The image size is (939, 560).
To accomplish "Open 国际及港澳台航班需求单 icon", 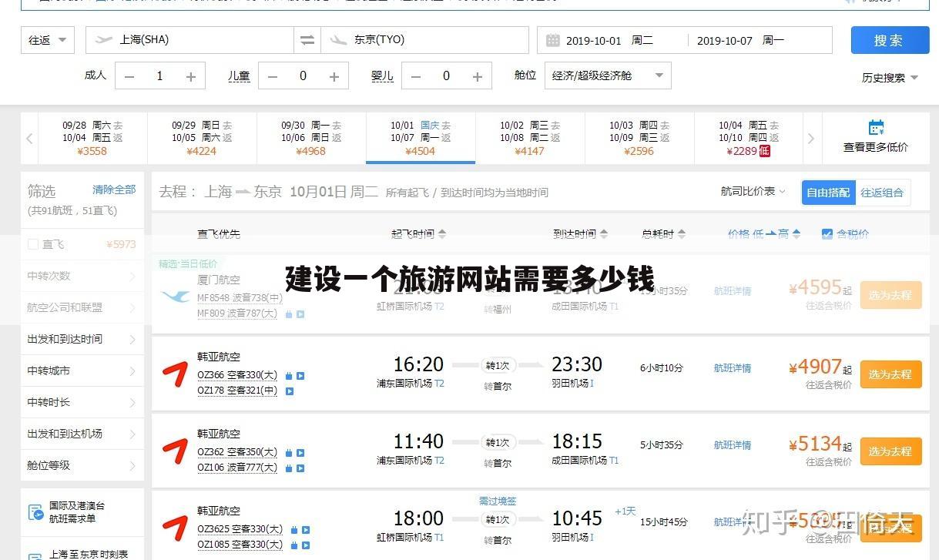I will (35, 512).
